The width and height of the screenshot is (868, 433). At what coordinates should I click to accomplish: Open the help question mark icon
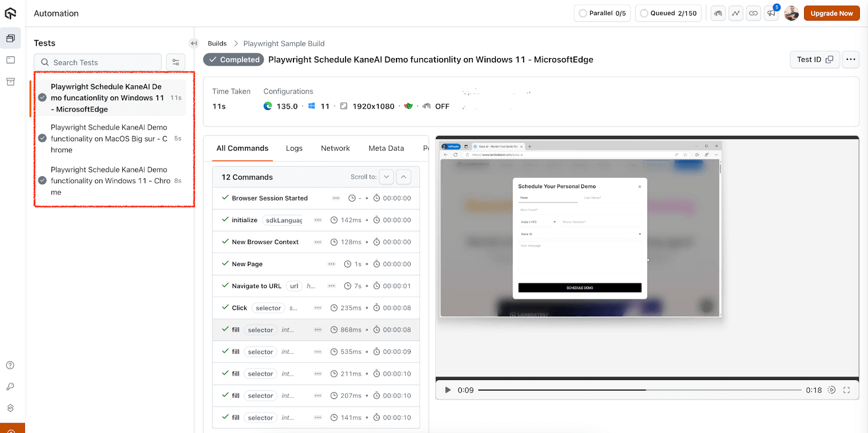click(10, 365)
